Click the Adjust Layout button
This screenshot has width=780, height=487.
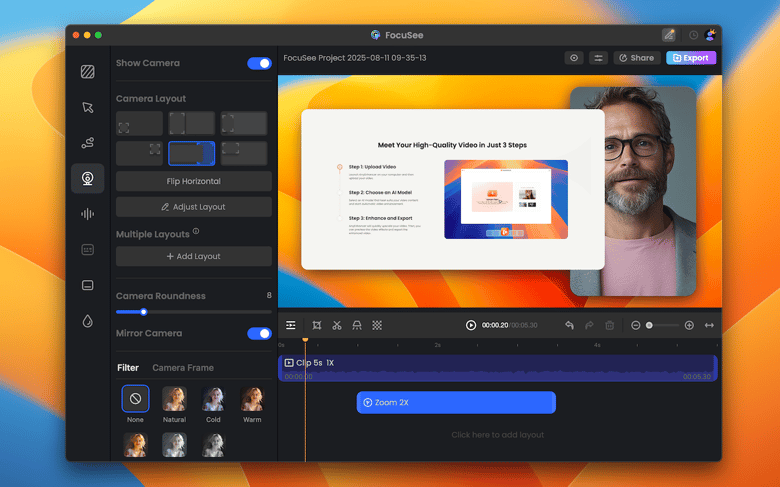pos(194,207)
